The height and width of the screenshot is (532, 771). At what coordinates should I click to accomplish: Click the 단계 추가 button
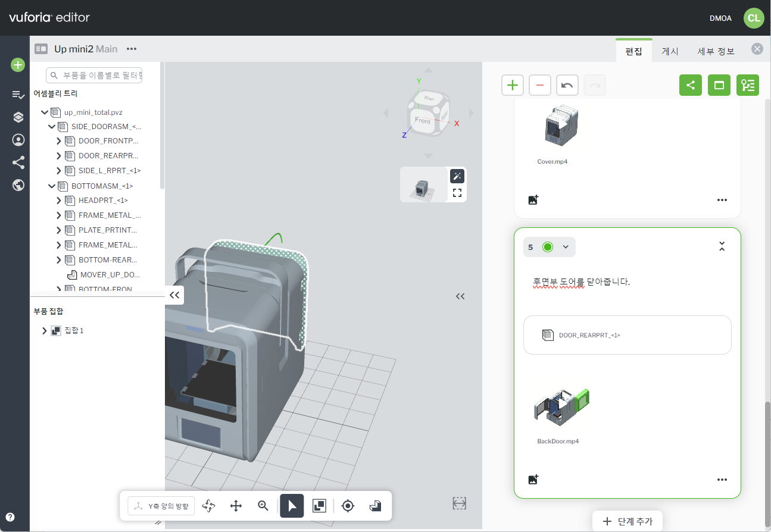tap(627, 521)
